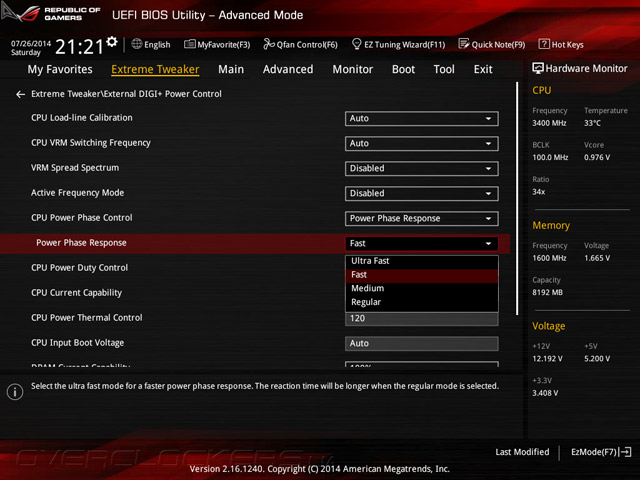
Task: Click the memory capacity 8192 MB value
Action: [547, 293]
